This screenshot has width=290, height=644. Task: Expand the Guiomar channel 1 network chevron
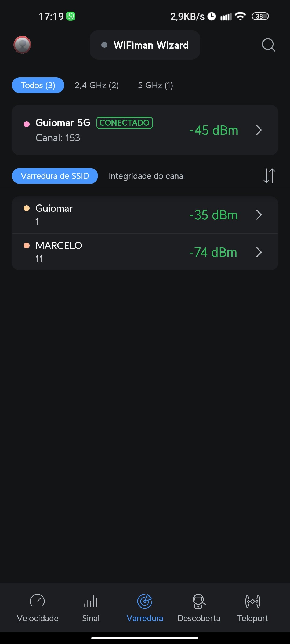point(259,215)
